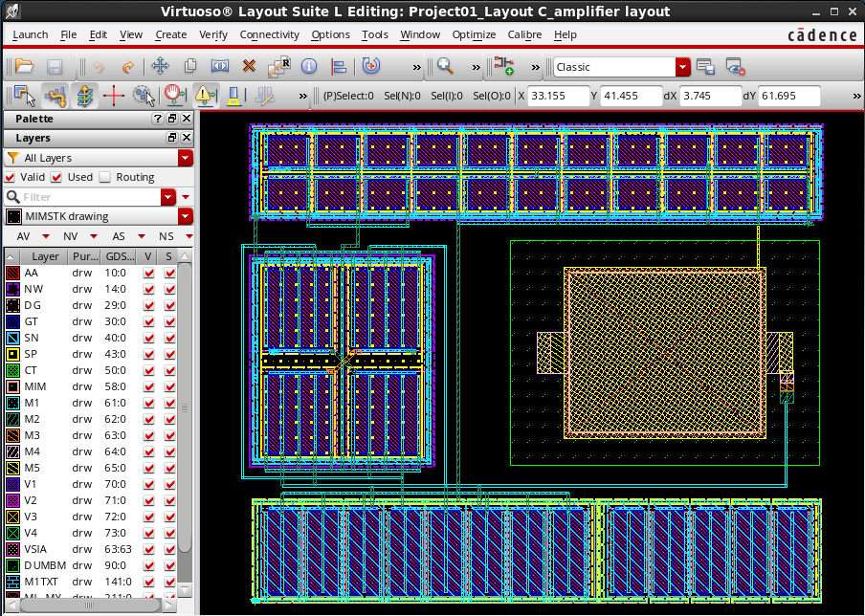Select the Move tool icon
The image size is (865, 616).
[x=160, y=67]
